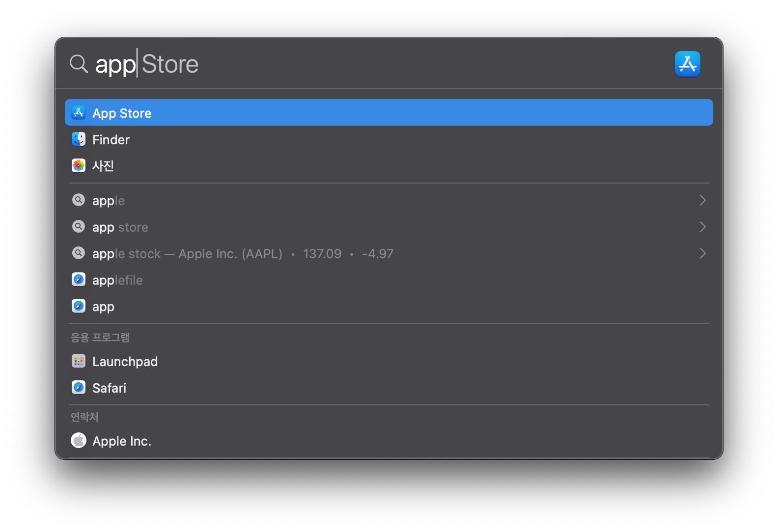Open the Safari application result label
778x532 pixels.
[110, 388]
